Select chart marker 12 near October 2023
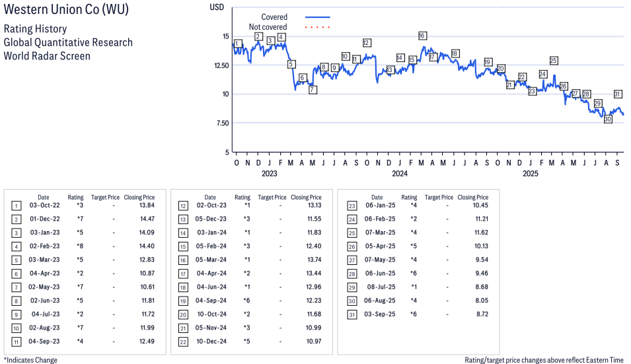Viewport: 631px width, 364px height. point(366,43)
